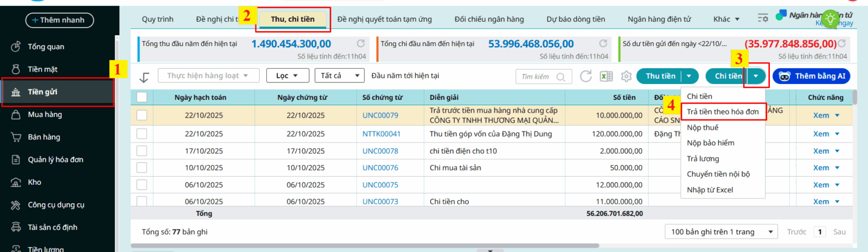Viewport: 868px width, 252px height.
Task: Refresh the Tổng thu summary card
Action: coord(360,43)
